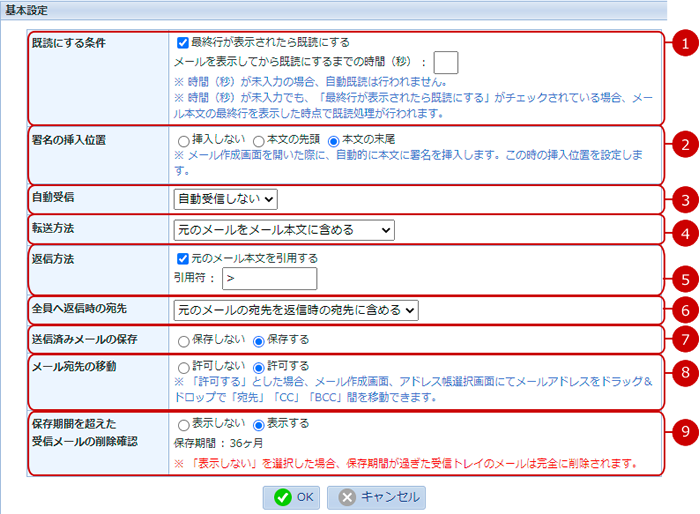The image size is (700, 514).
Task: Click the キャンセル button
Action: click(376, 497)
